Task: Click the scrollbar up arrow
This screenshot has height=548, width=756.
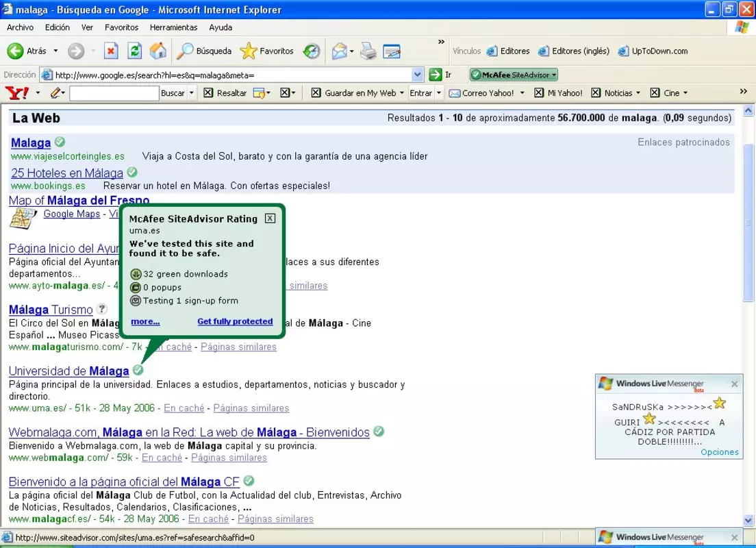Action: click(748, 110)
